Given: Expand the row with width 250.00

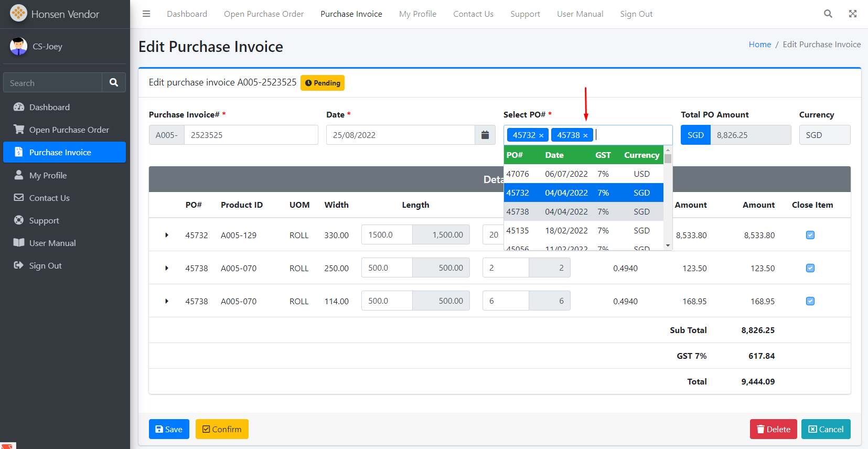Looking at the screenshot, I should point(167,268).
